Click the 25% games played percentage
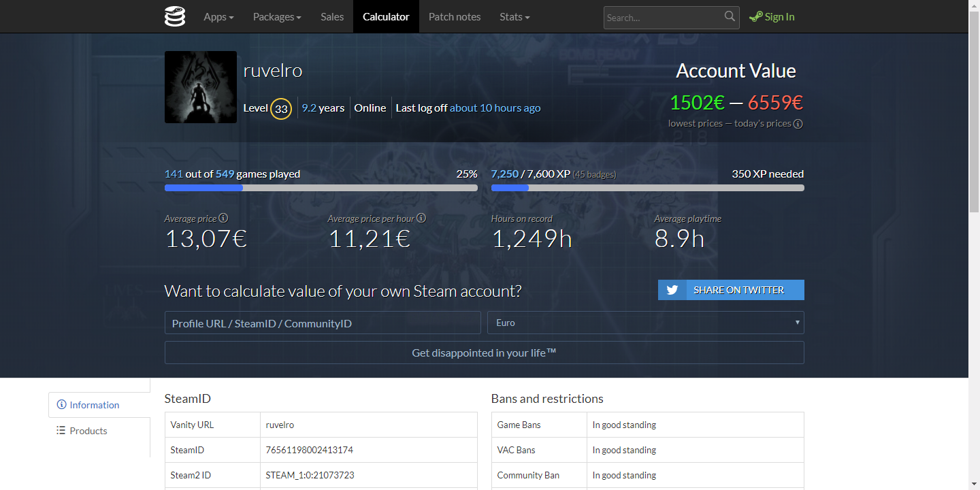The width and height of the screenshot is (980, 490). tap(467, 174)
